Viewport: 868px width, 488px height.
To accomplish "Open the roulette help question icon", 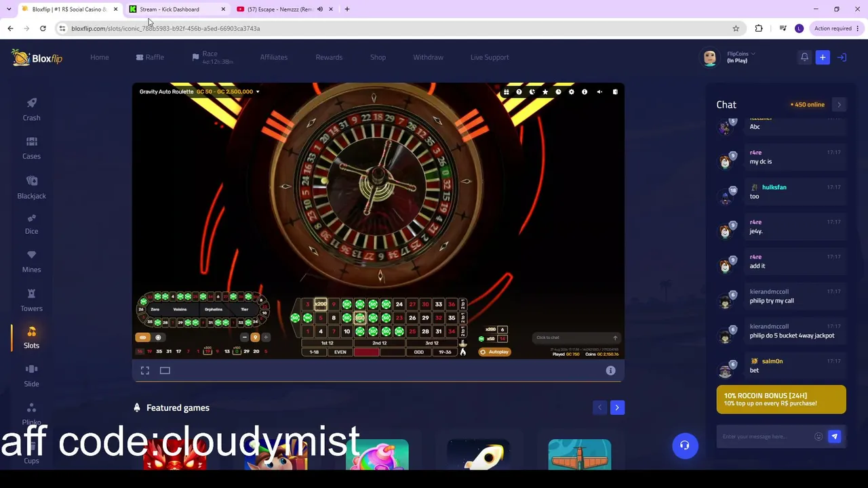I will [519, 91].
